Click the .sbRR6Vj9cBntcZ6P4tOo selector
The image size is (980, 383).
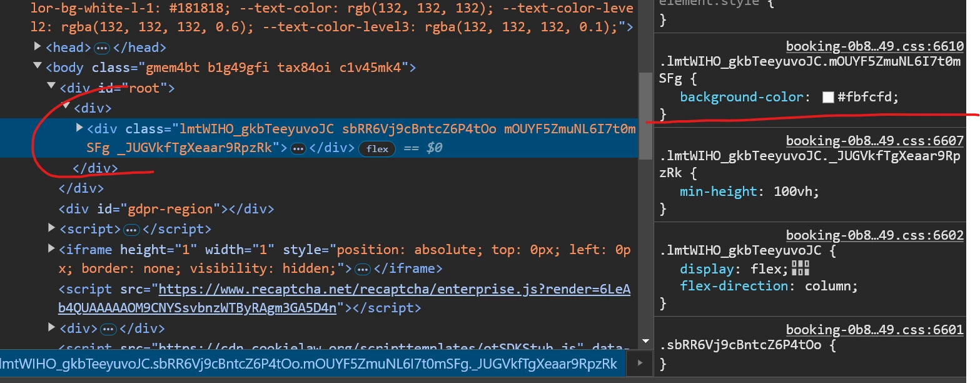click(740, 344)
